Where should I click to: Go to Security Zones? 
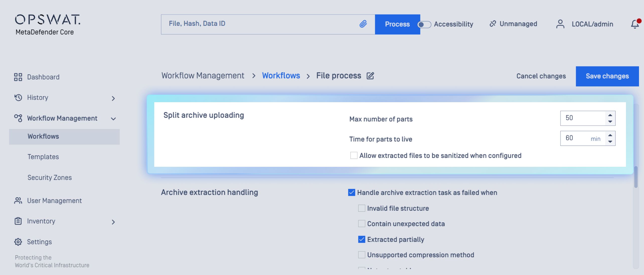[x=50, y=178]
